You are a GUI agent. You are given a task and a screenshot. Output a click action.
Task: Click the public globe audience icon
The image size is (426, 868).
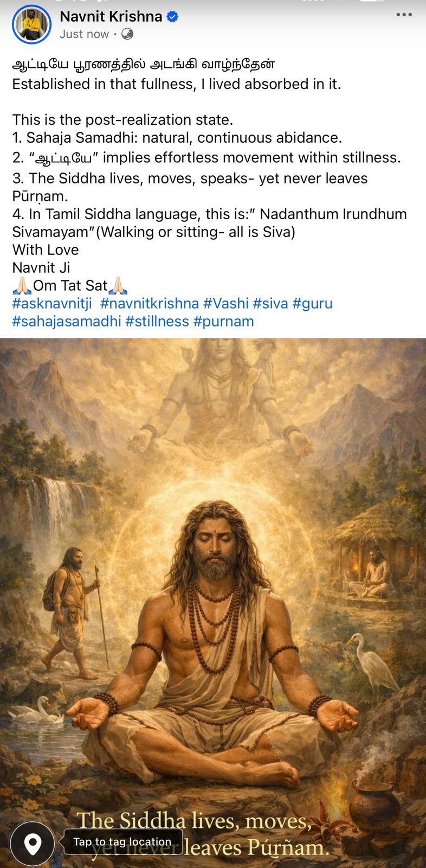127,34
